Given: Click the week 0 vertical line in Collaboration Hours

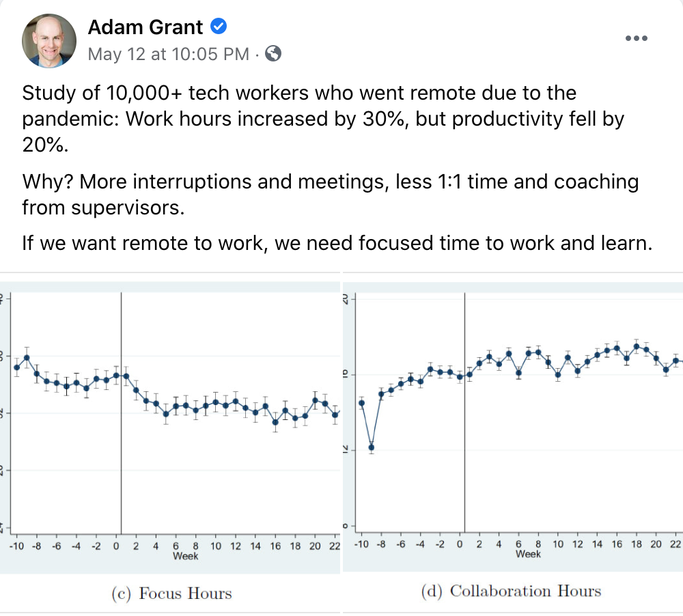Looking at the screenshot, I should click(464, 412).
